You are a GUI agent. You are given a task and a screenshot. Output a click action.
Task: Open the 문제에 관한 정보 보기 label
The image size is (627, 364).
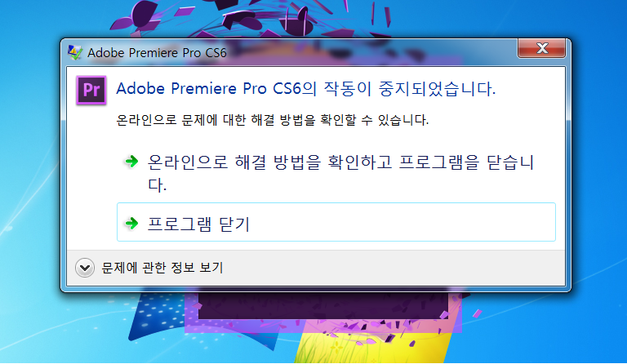tap(162, 268)
